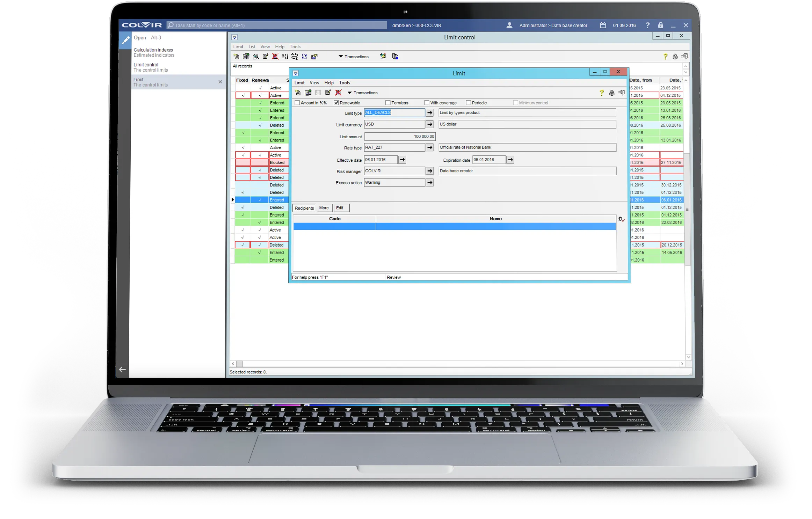Click the edit record icon in Limit dialog toolbar
The image size is (812, 519).
click(x=328, y=93)
